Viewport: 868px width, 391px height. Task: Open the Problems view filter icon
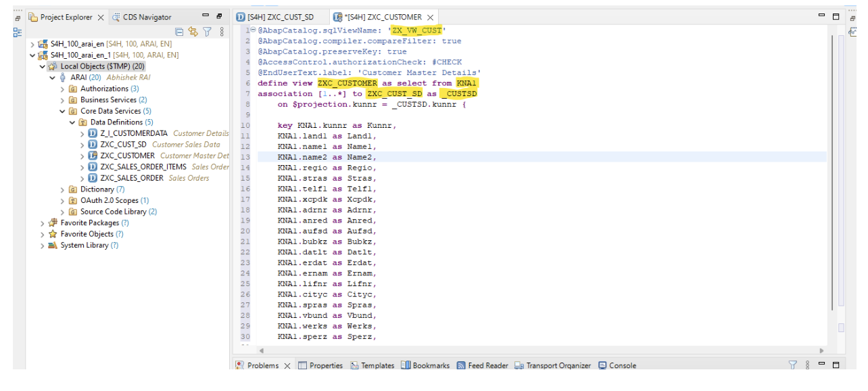(x=793, y=365)
